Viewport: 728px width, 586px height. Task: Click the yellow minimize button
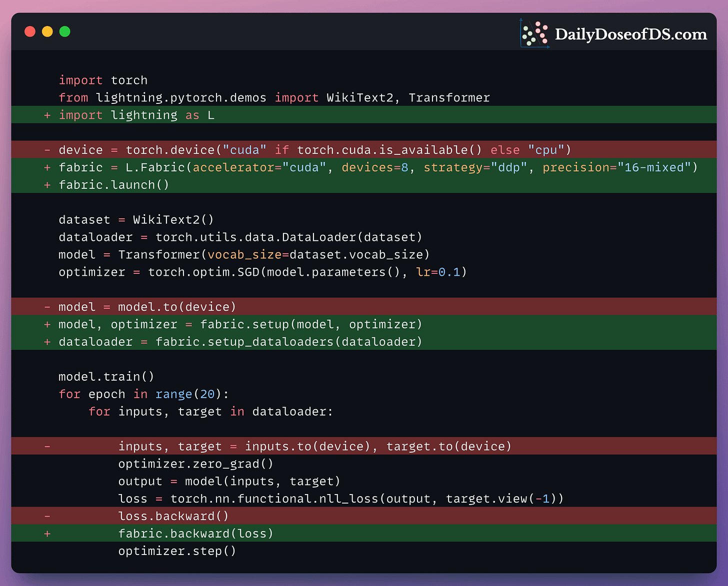coord(47,31)
